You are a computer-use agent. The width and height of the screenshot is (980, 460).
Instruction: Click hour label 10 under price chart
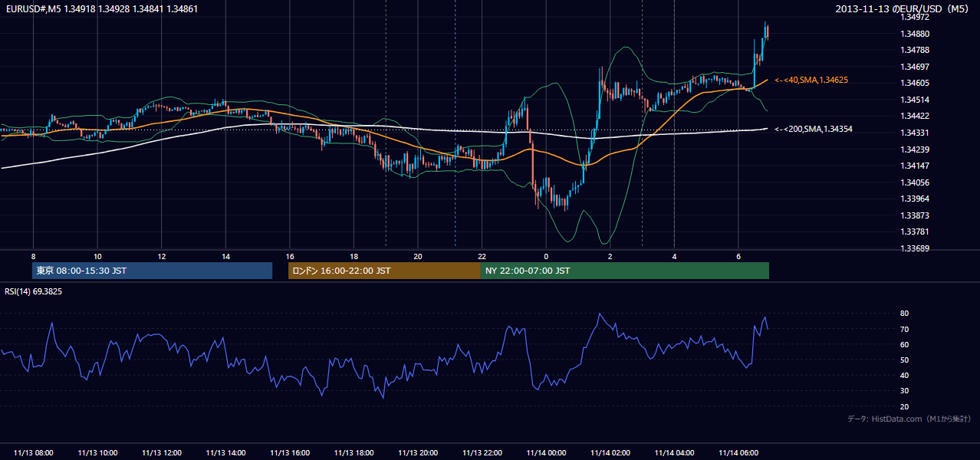click(97, 256)
